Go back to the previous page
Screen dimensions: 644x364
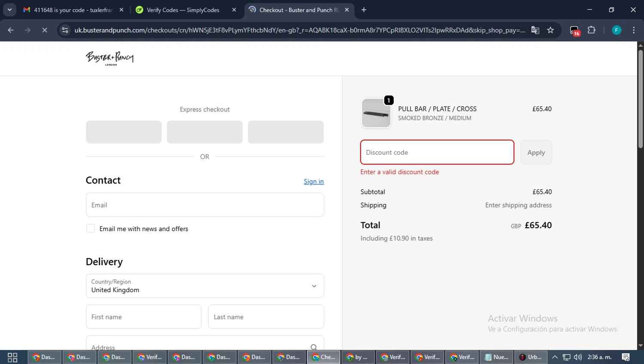tap(11, 30)
